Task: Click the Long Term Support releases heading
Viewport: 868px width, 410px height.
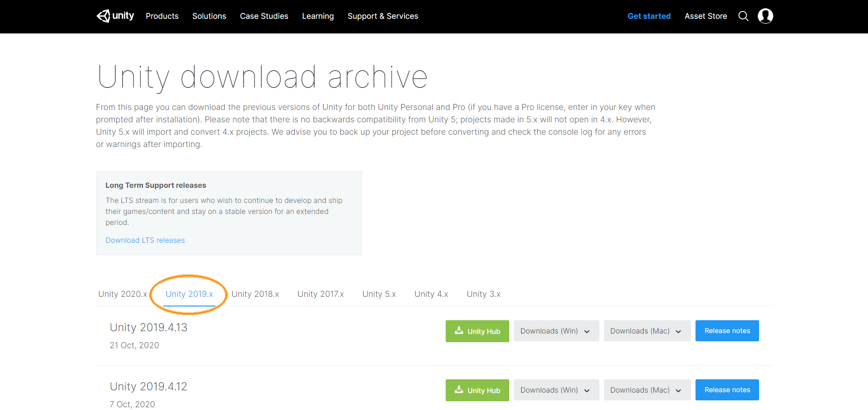Action: pyautogui.click(x=156, y=185)
